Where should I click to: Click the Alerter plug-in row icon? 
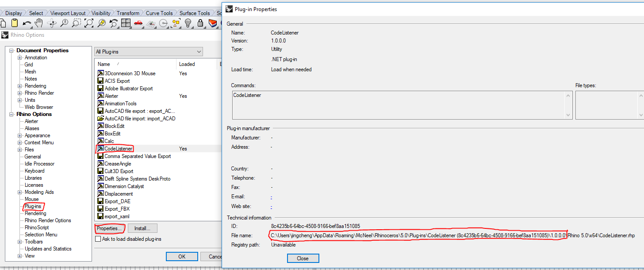pyautogui.click(x=100, y=96)
